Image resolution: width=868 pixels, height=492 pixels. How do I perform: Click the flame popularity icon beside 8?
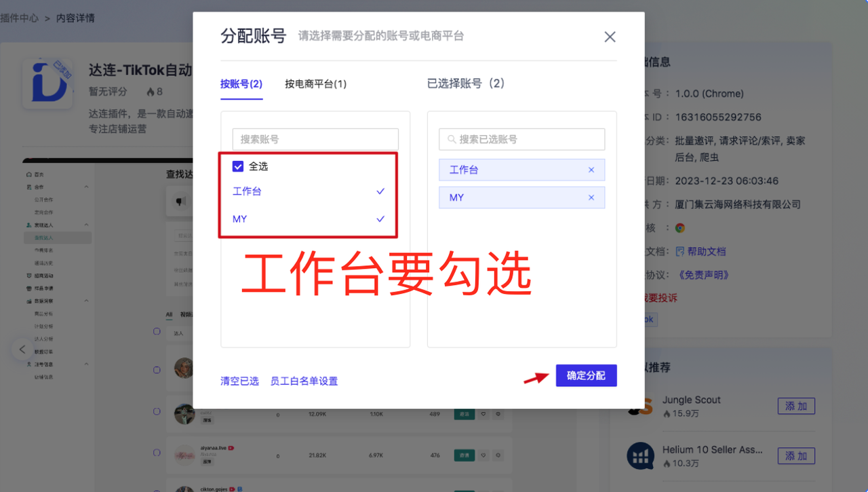tap(151, 91)
